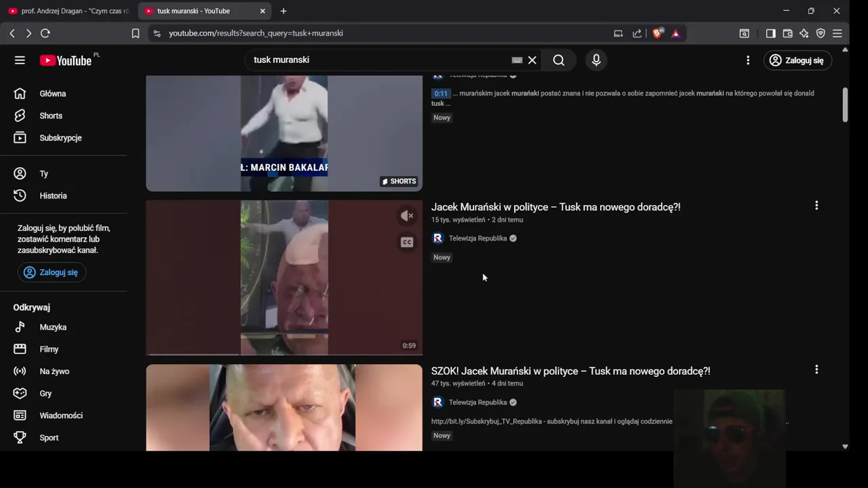Screen dimensions: 868x488
Task: Open Leo AI assistant
Action: click(x=804, y=33)
